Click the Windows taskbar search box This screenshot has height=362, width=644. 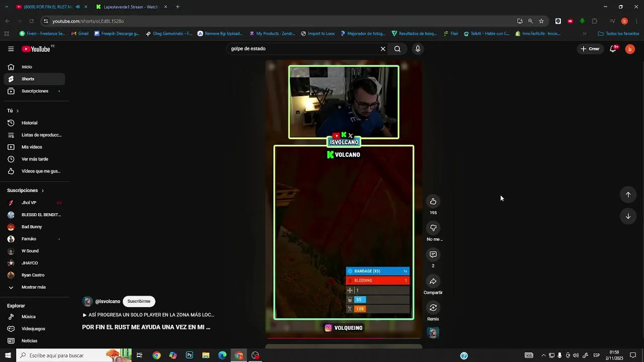(x=74, y=355)
